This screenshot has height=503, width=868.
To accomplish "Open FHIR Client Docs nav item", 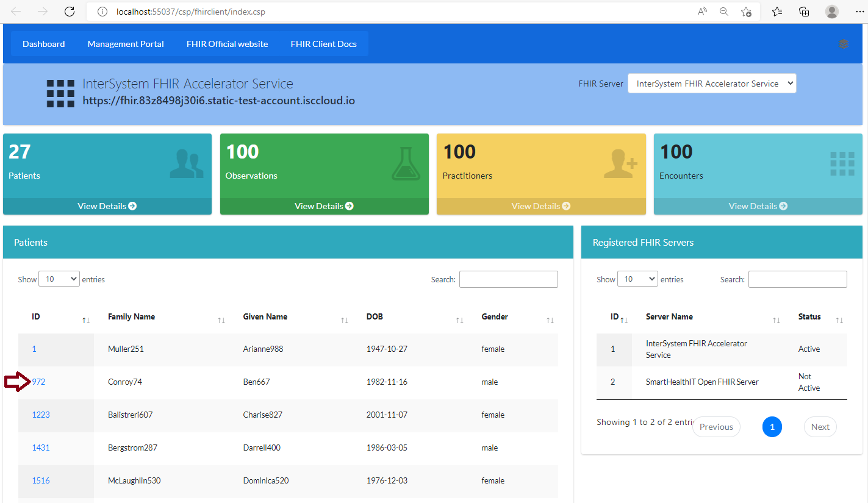I will click(324, 44).
